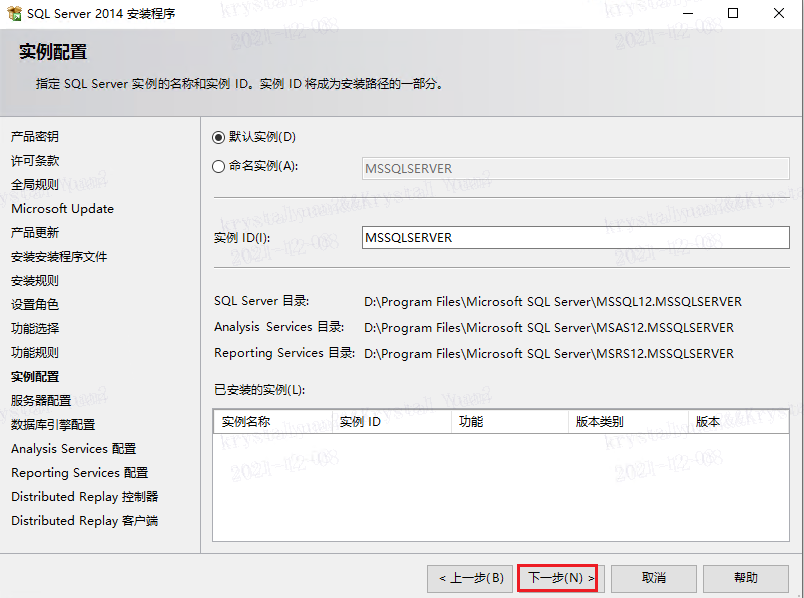The image size is (804, 598).
Task: Minimize the installer window
Action: pos(688,13)
